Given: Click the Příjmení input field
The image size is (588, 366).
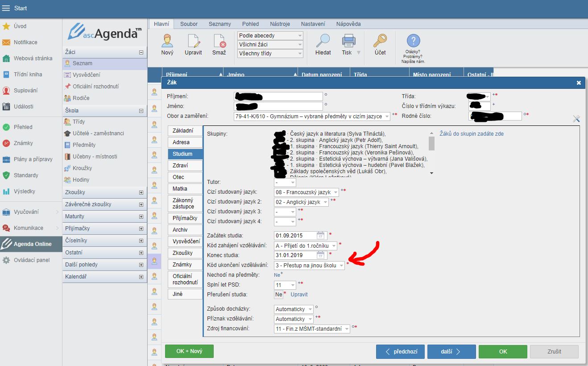Looking at the screenshot, I should [277, 96].
